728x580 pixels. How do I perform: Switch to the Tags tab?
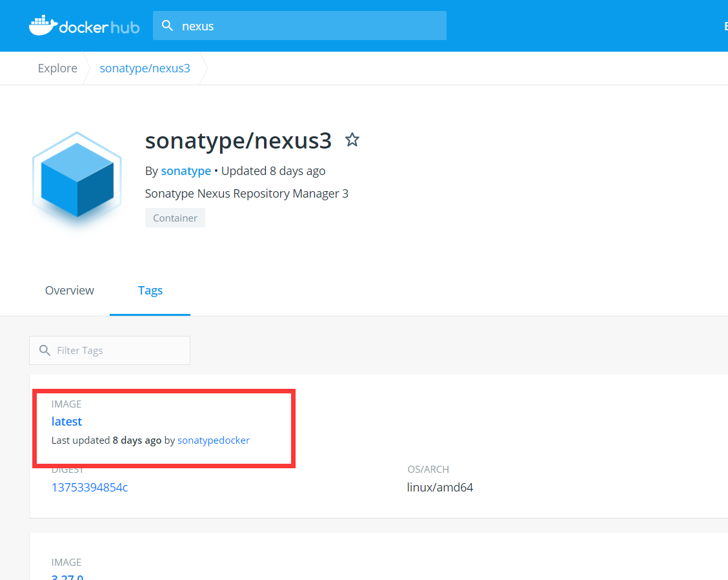click(150, 290)
